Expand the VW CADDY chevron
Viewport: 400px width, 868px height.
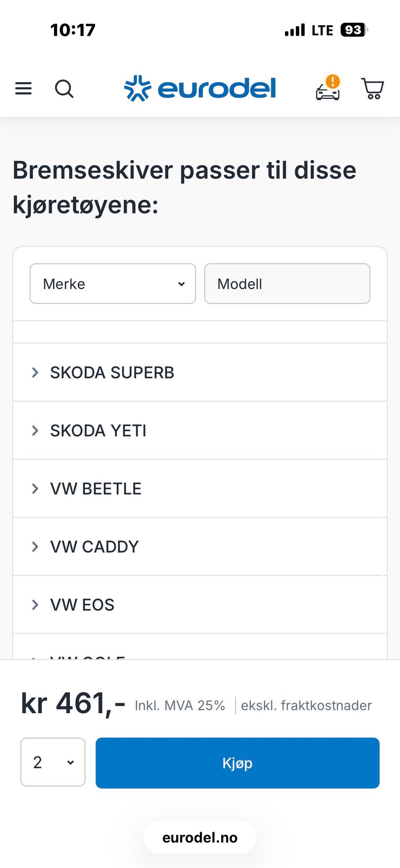(x=35, y=546)
